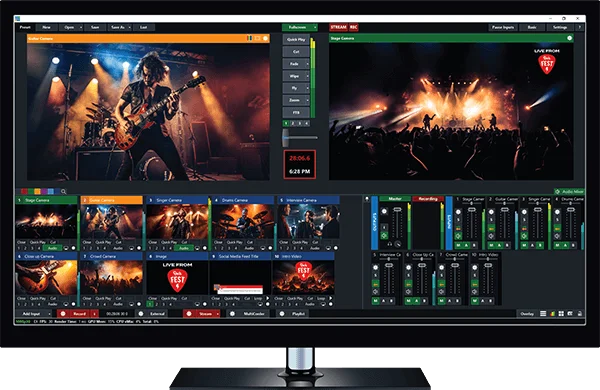Open the input search magnifier icon
600x390 pixels.
(x=64, y=191)
